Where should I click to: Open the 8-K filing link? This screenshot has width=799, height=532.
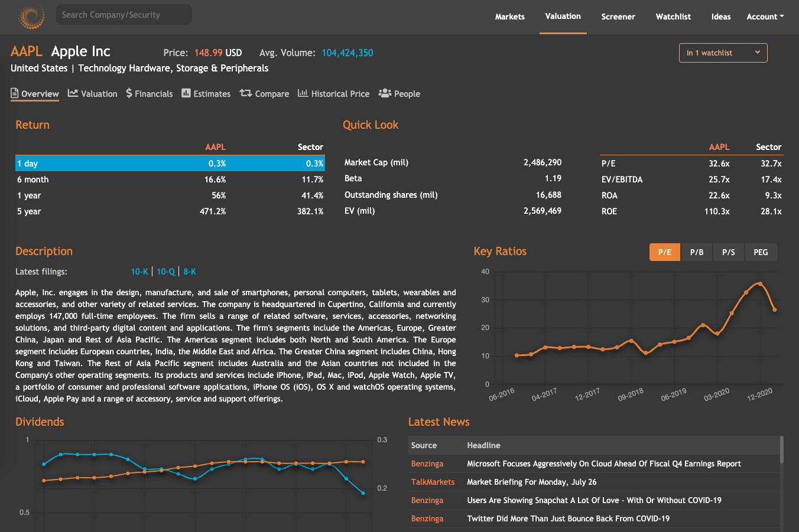[190, 272]
